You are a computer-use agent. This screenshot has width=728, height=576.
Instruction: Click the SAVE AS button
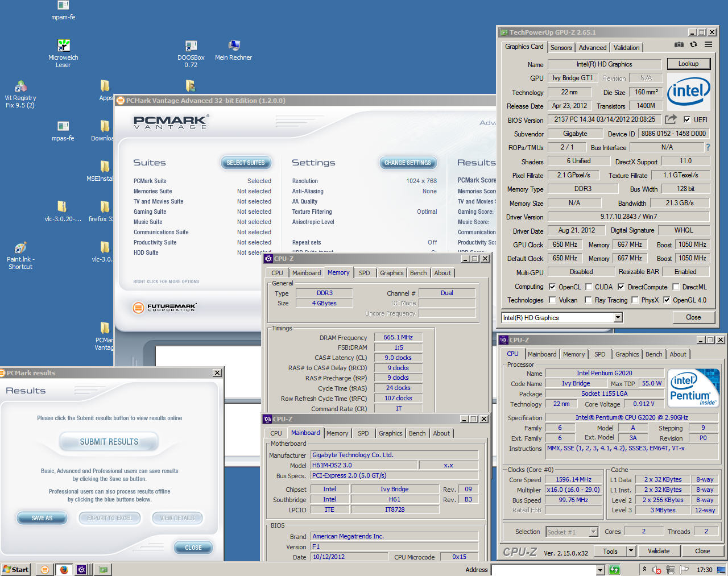pyautogui.click(x=42, y=518)
